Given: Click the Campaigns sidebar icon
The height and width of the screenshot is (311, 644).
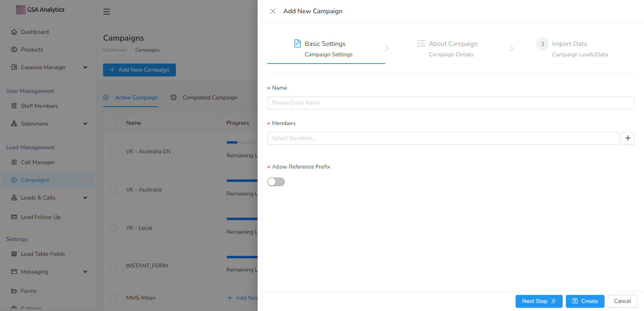Looking at the screenshot, I should pyautogui.click(x=14, y=180).
